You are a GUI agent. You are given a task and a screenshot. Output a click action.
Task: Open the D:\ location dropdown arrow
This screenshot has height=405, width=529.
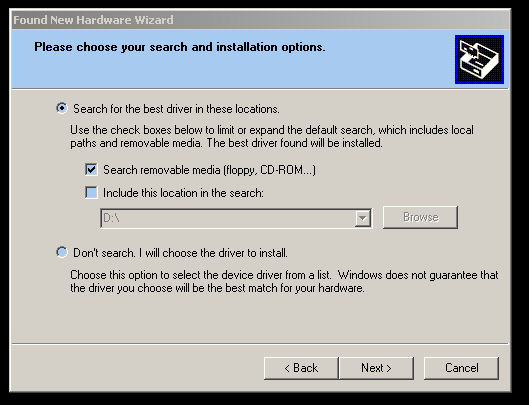[x=362, y=218]
